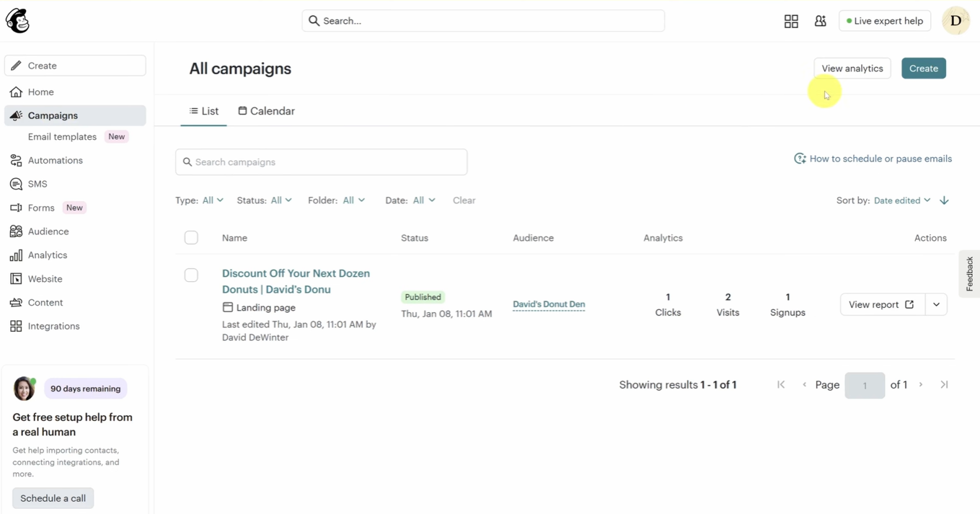Click the Analytics bar-chart icon

(x=16, y=255)
